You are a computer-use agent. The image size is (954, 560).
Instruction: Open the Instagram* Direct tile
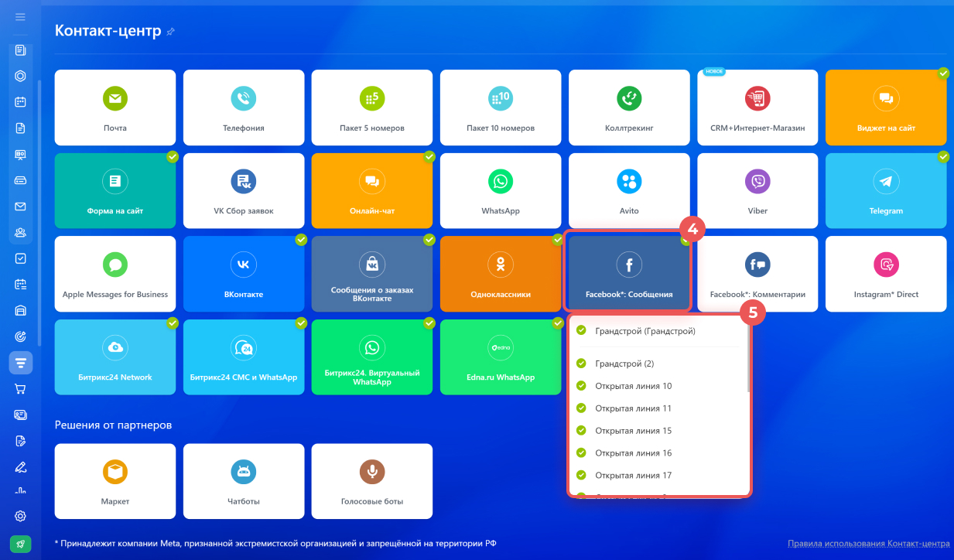coord(886,274)
